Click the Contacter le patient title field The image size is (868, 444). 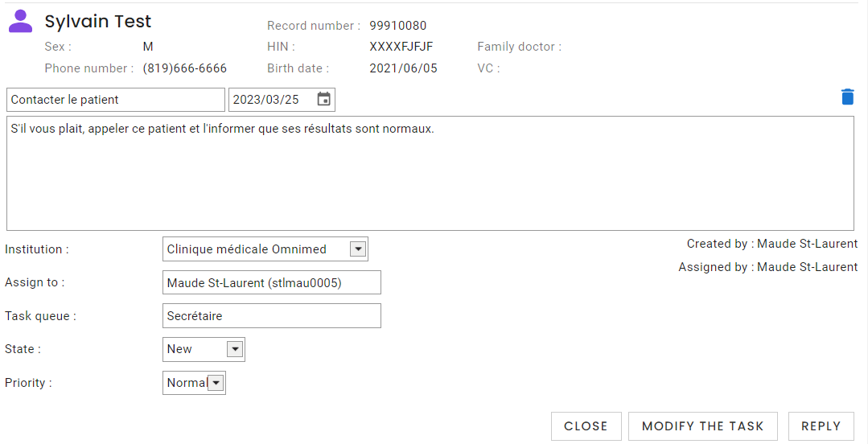[116, 100]
